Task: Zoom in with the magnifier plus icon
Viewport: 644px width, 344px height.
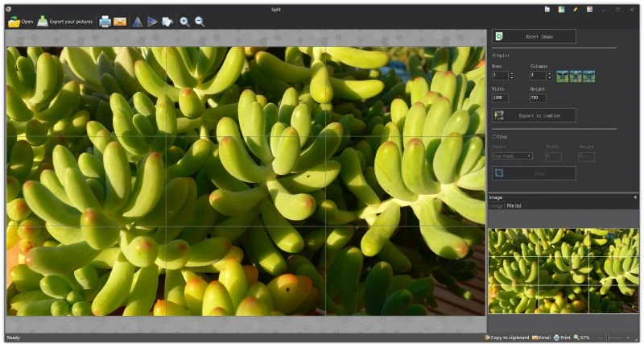Action: 185,22
